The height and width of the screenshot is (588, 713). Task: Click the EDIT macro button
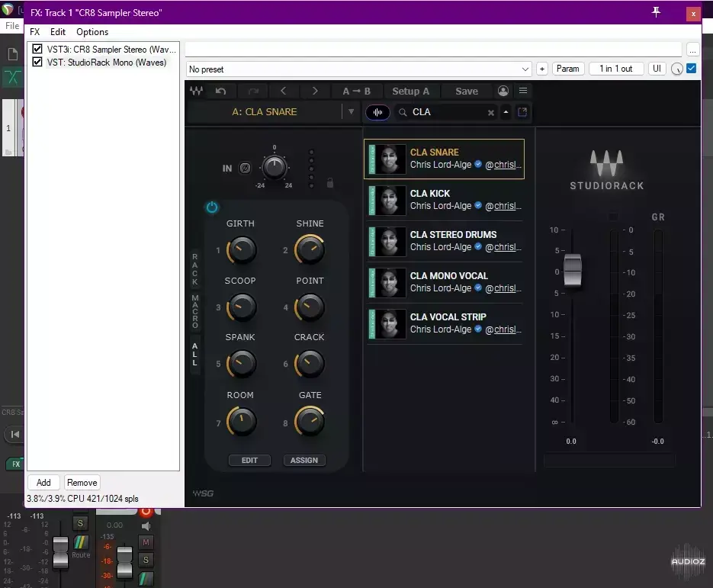point(249,460)
